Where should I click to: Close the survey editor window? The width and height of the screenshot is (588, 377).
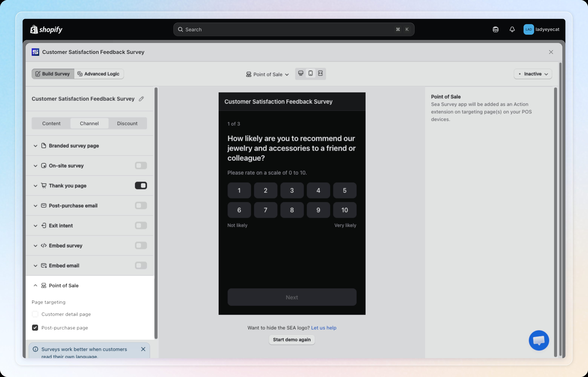551,52
